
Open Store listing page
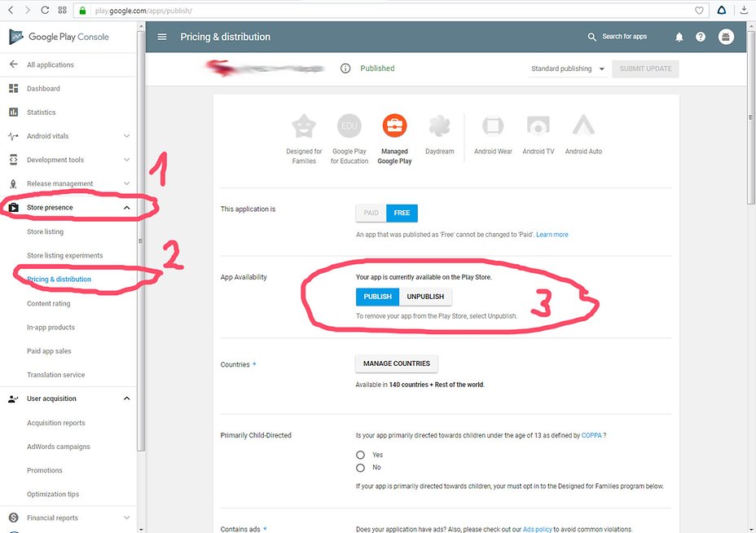coord(46,231)
